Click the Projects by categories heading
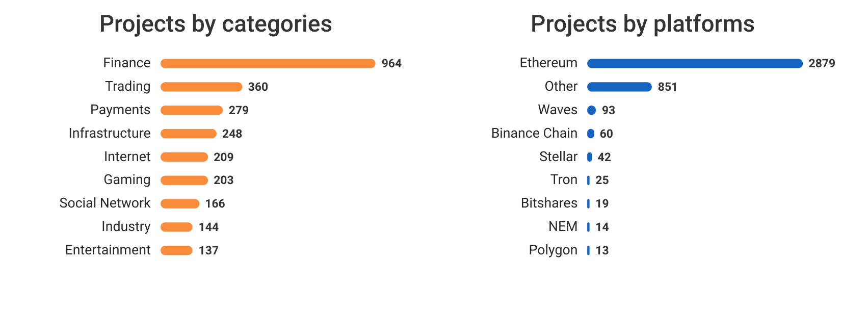This screenshot has height=311, width=868. click(216, 24)
